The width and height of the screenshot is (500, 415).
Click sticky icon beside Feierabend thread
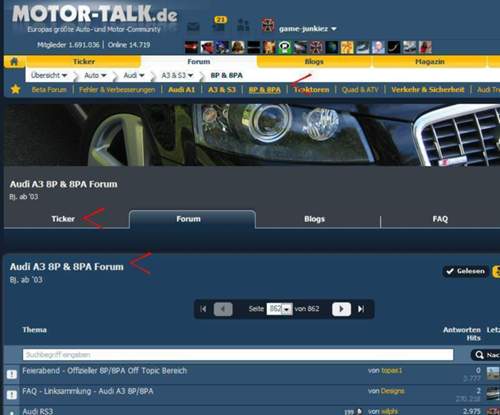point(12,374)
